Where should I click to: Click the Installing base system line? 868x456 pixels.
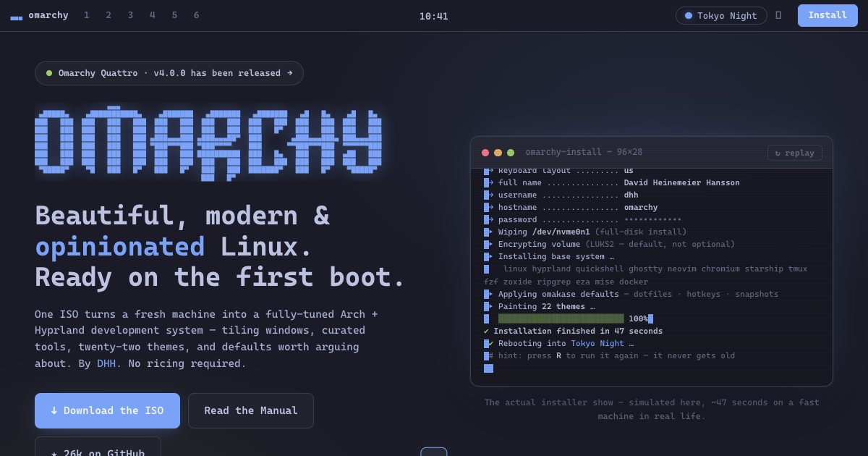pos(549,256)
